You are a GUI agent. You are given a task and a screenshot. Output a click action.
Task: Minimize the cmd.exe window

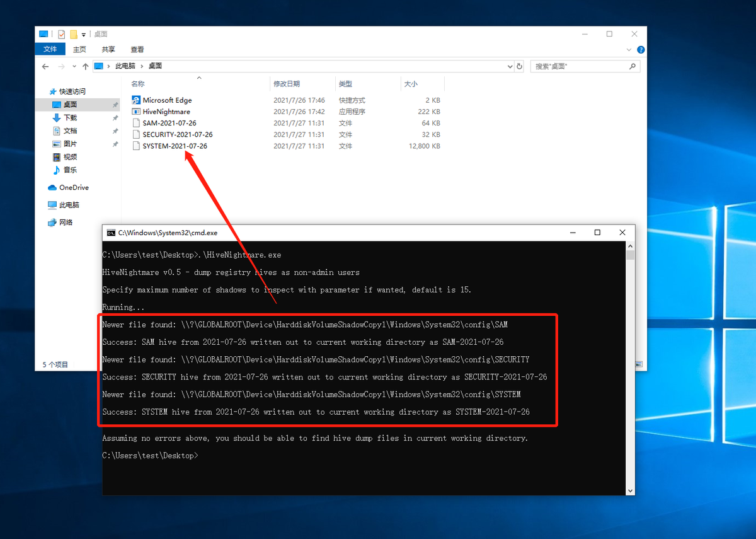572,233
